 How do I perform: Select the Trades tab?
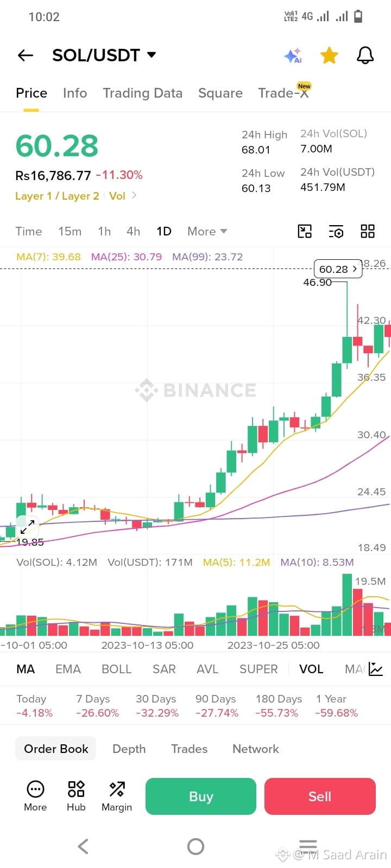tap(190, 749)
